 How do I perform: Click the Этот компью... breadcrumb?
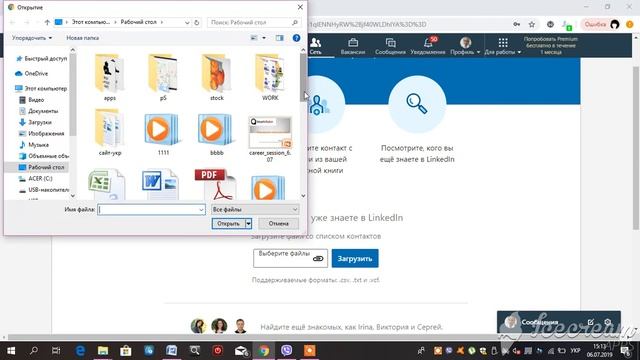pos(91,22)
